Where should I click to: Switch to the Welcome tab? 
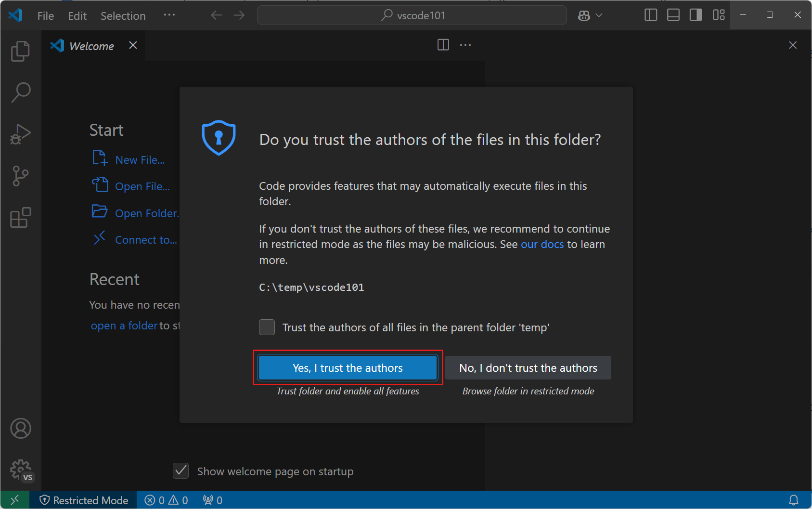pos(91,45)
